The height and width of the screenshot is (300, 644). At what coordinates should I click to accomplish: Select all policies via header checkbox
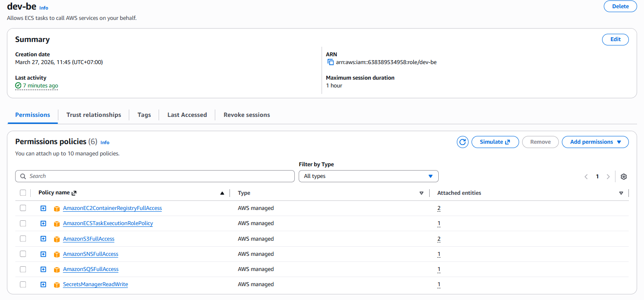(23, 193)
